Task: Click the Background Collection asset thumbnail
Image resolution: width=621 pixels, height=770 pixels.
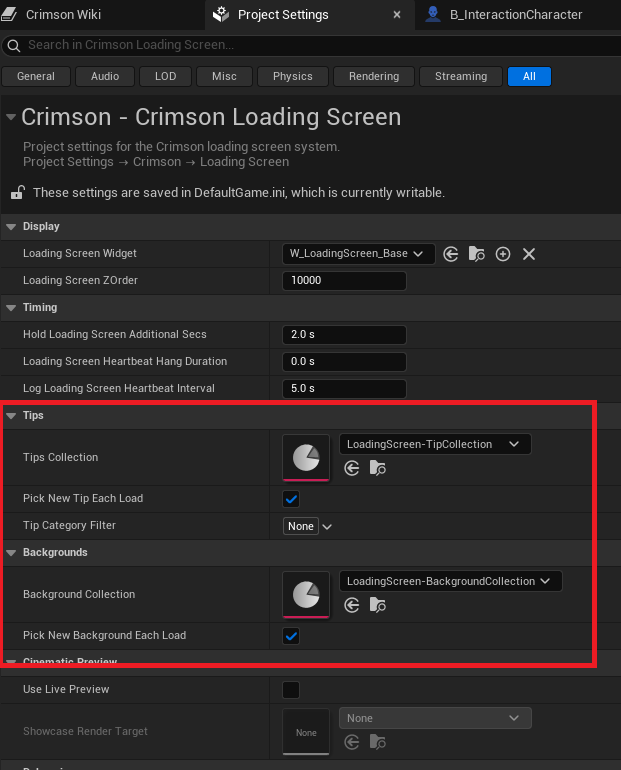Action: (306, 595)
